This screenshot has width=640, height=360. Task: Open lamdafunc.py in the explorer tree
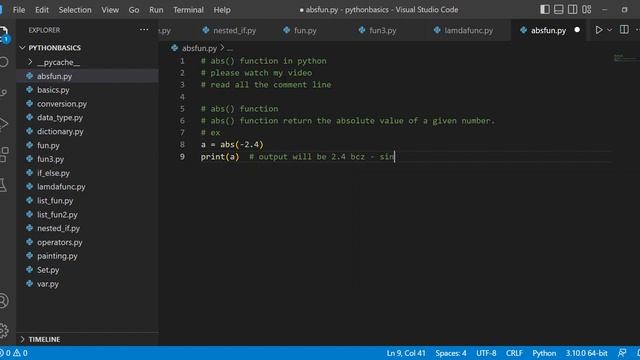pos(61,187)
